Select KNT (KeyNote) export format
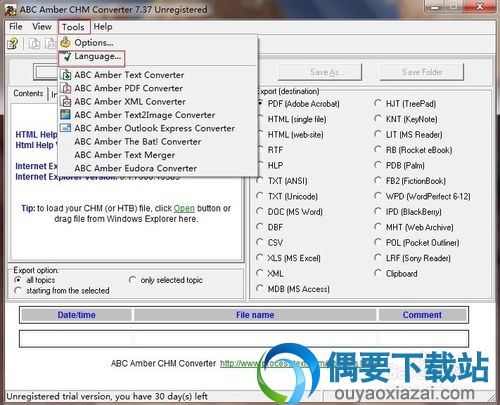Screen dimensions: 500x405 [x=406, y=119]
